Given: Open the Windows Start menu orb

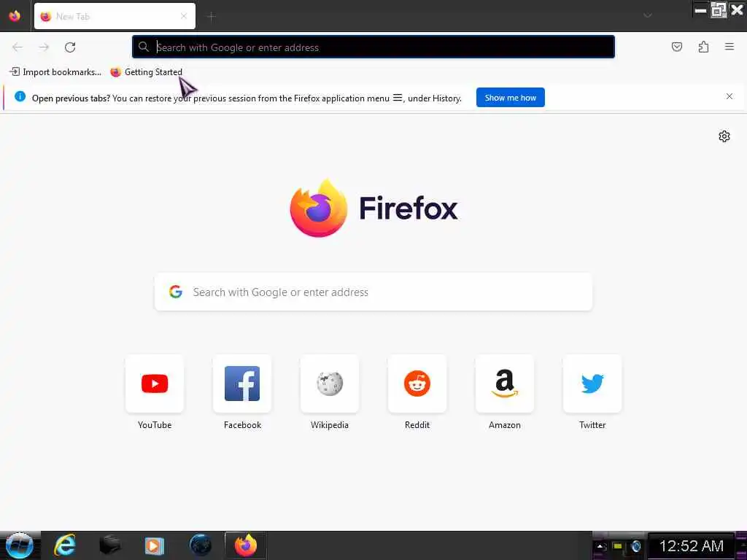Looking at the screenshot, I should click(x=20, y=545).
